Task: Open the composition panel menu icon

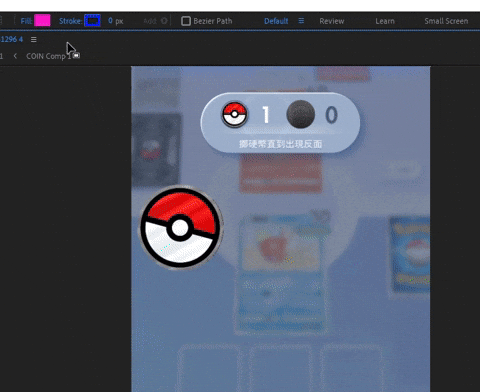Action: [34, 39]
